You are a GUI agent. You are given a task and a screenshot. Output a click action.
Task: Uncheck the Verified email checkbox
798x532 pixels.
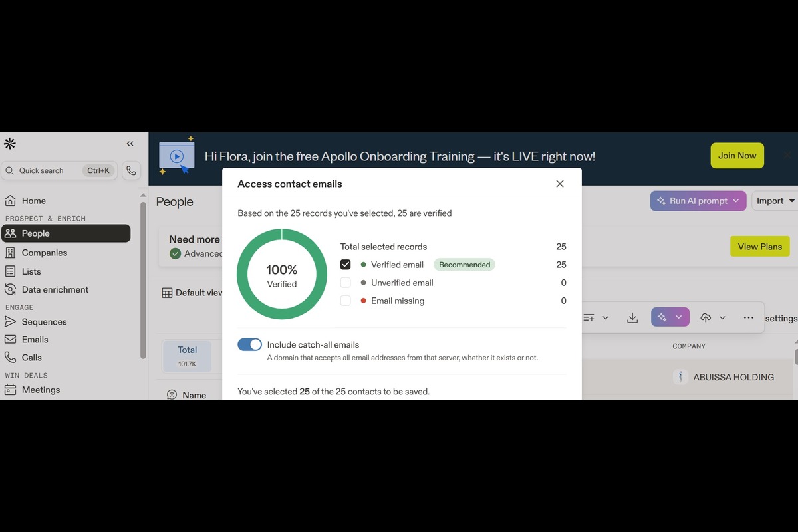(x=345, y=265)
